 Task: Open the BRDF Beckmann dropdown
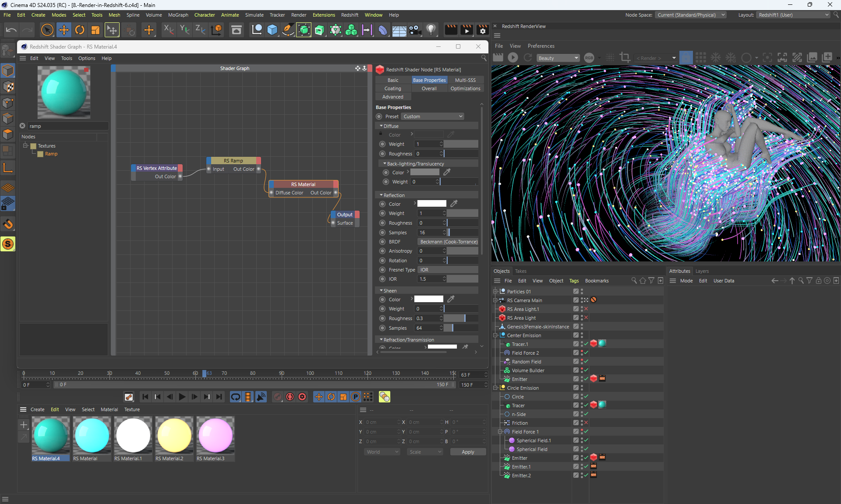(x=448, y=242)
